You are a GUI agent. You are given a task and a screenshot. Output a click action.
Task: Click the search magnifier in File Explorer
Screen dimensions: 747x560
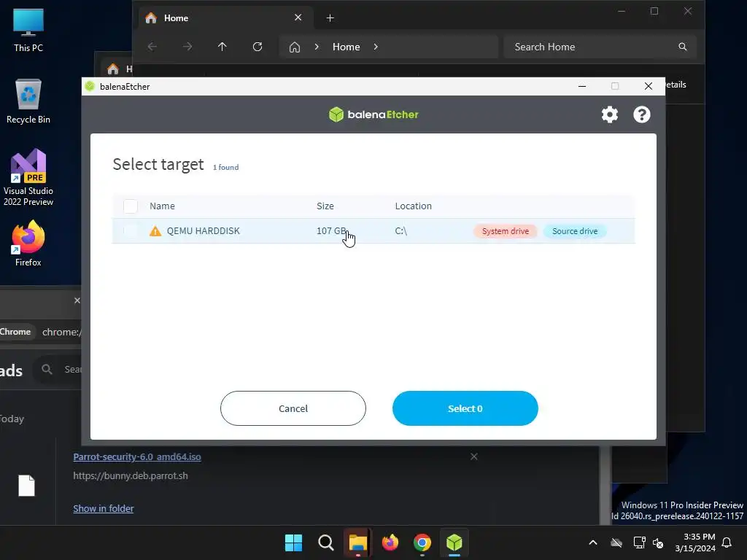pyautogui.click(x=683, y=47)
